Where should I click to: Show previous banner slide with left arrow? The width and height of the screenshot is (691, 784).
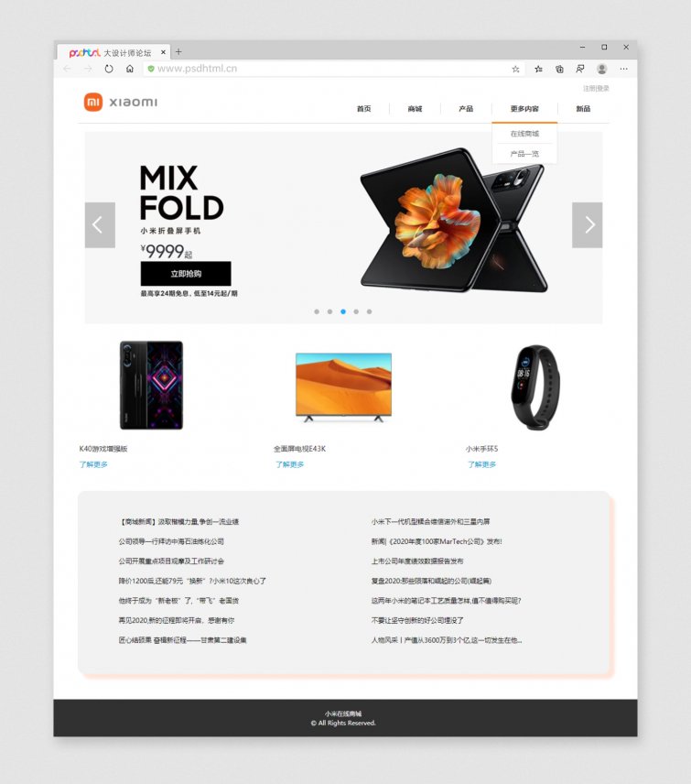[x=100, y=225]
